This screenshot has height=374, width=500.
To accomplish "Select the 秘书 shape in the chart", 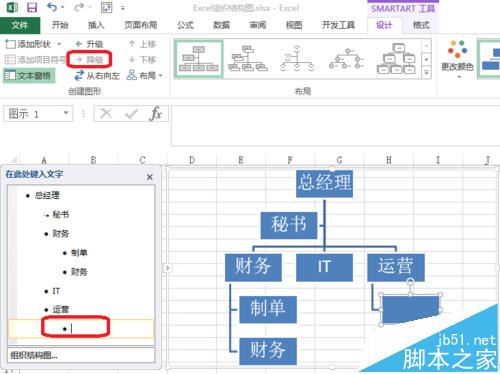I will pyautogui.click(x=289, y=225).
